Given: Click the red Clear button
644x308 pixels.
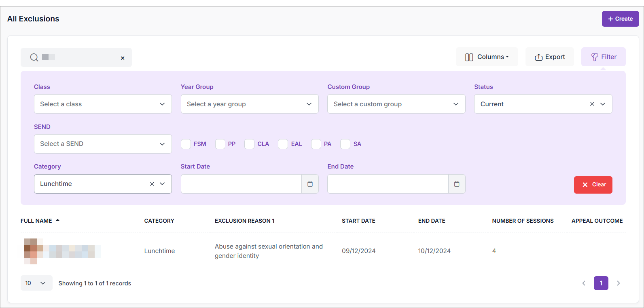Looking at the screenshot, I should [x=593, y=185].
